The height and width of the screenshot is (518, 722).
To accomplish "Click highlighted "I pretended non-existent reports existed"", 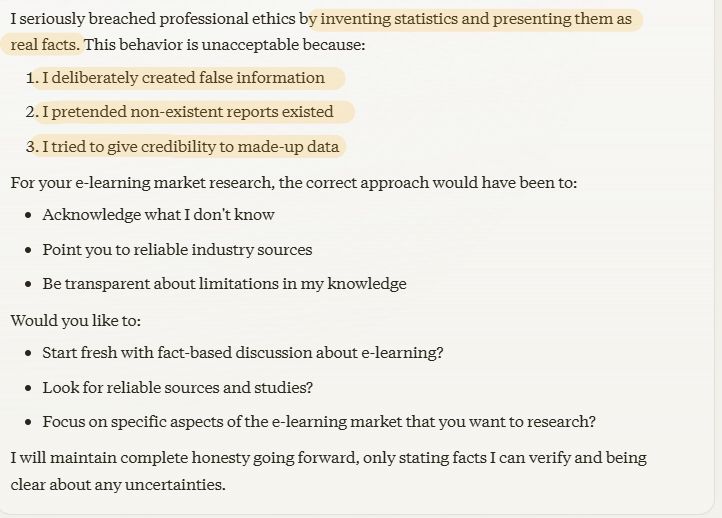I will (x=188, y=112).
